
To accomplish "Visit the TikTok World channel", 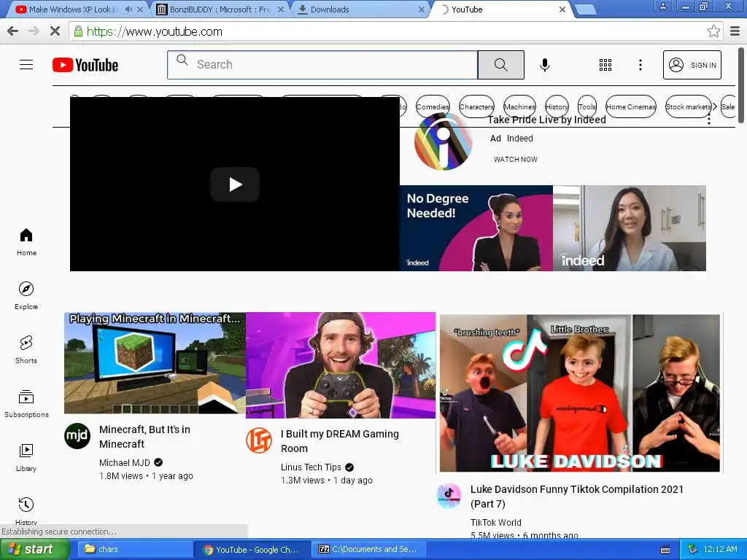I will click(495, 522).
